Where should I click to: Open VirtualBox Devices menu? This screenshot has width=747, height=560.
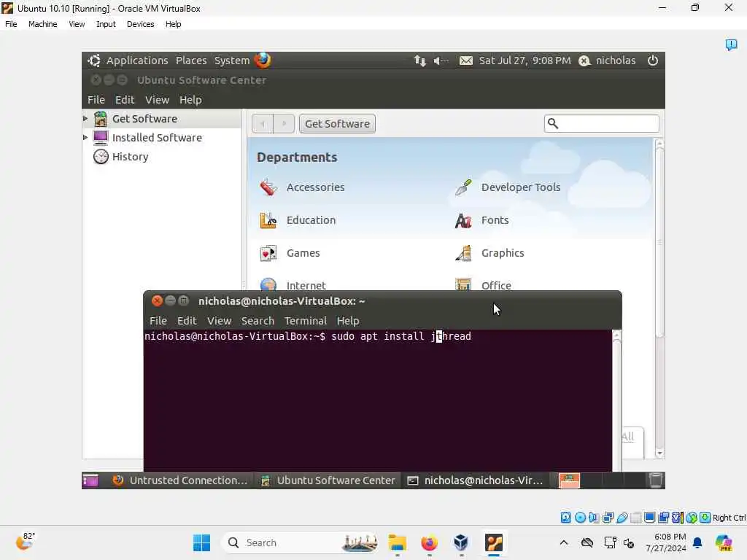(x=141, y=24)
